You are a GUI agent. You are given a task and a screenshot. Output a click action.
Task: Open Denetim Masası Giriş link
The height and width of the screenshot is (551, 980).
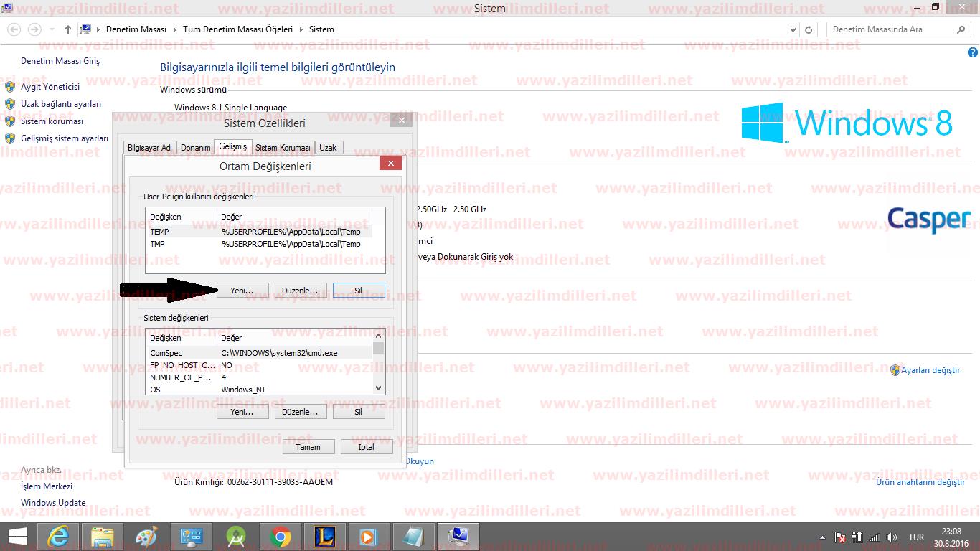pos(60,61)
